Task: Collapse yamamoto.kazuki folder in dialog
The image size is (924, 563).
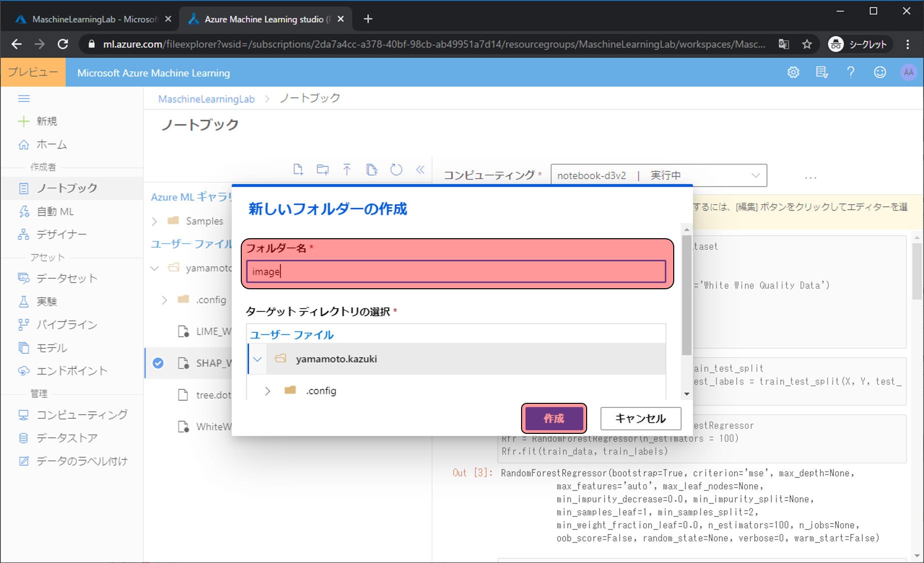Action: pos(258,359)
